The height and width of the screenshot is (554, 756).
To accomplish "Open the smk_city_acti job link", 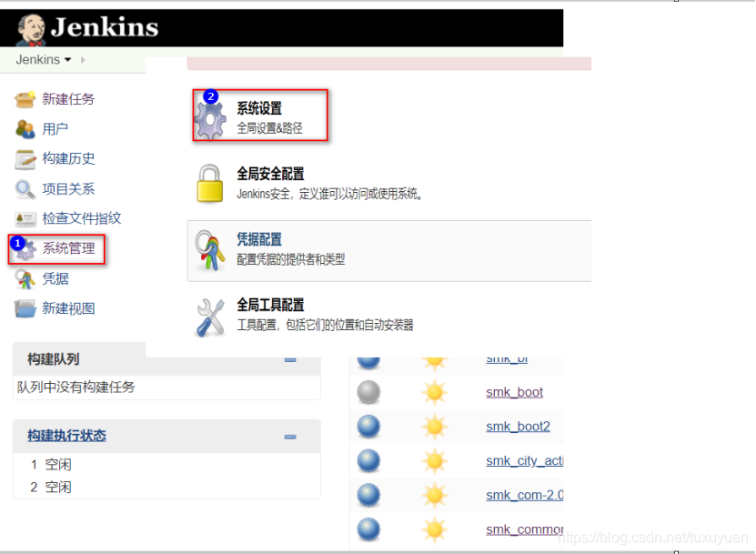I will (525, 461).
